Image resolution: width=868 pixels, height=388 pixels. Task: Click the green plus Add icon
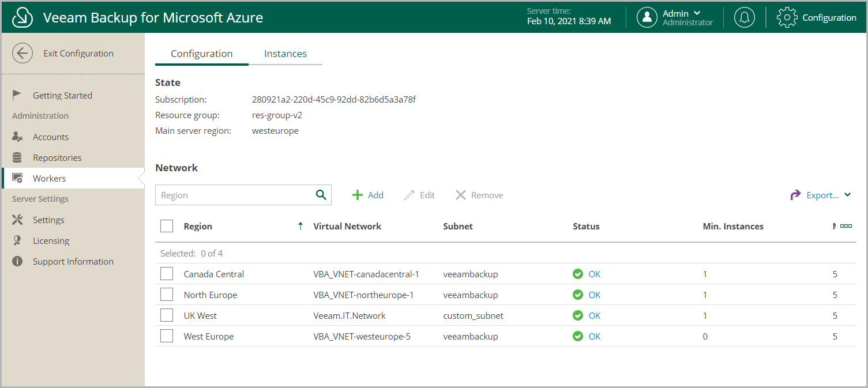point(358,195)
